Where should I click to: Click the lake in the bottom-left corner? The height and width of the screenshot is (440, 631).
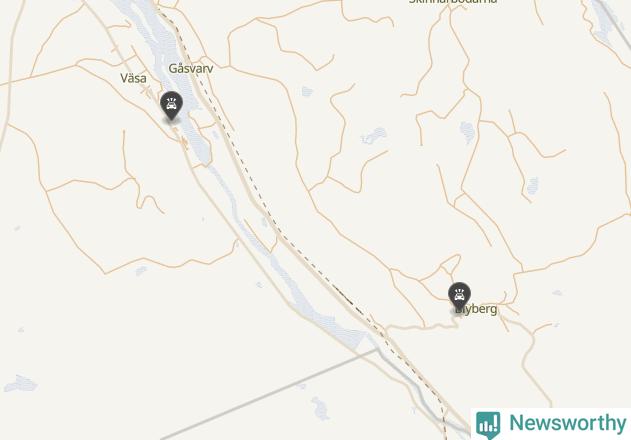(x=21, y=383)
